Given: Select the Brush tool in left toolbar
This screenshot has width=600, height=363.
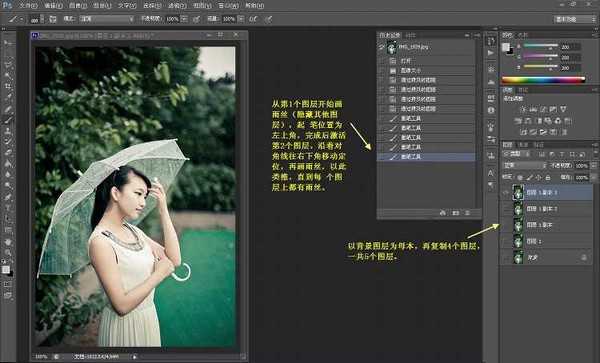Looking at the screenshot, I should (8, 120).
